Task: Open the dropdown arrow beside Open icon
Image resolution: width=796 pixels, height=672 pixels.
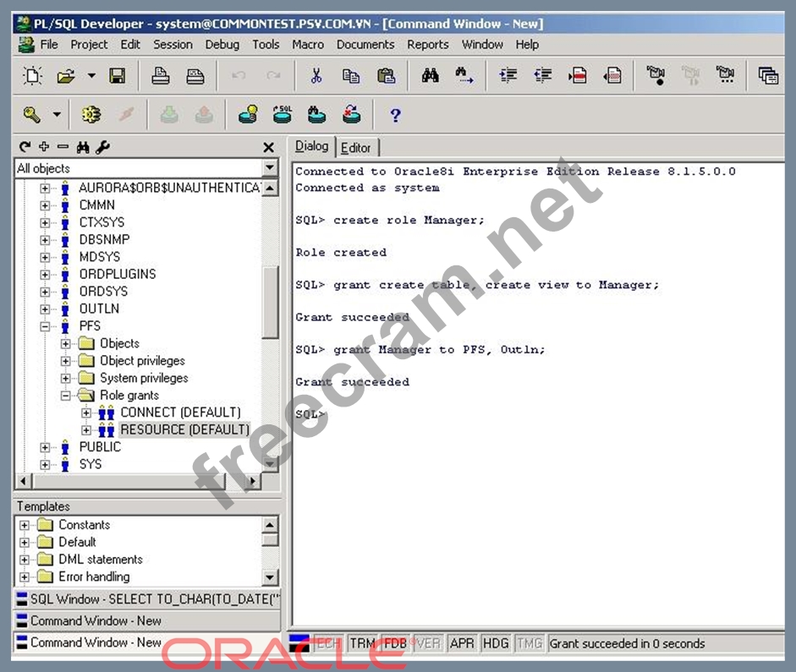Action: (91, 75)
